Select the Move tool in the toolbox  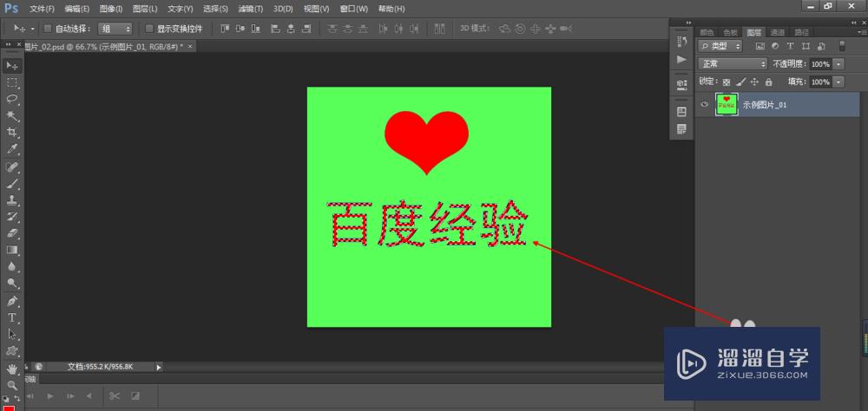11,65
